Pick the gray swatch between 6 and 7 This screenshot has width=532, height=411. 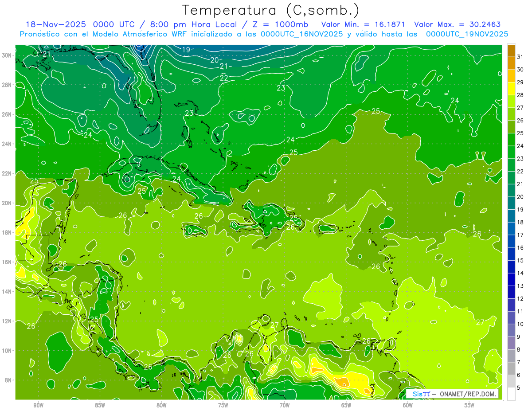coord(511,369)
